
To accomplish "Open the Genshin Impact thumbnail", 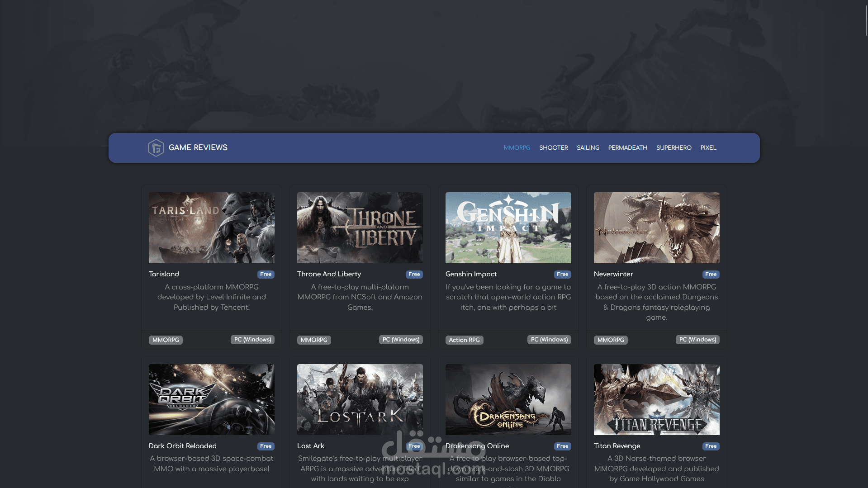I will pyautogui.click(x=508, y=227).
